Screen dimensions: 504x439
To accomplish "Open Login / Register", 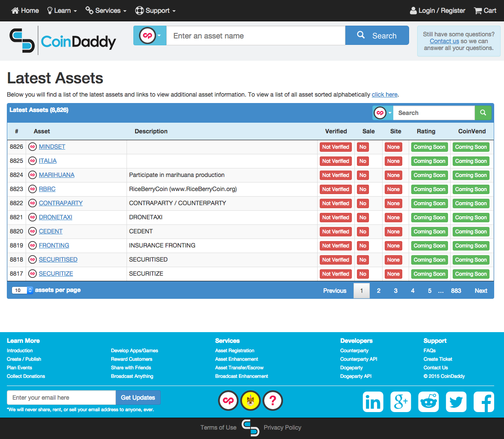I will pyautogui.click(x=437, y=11).
